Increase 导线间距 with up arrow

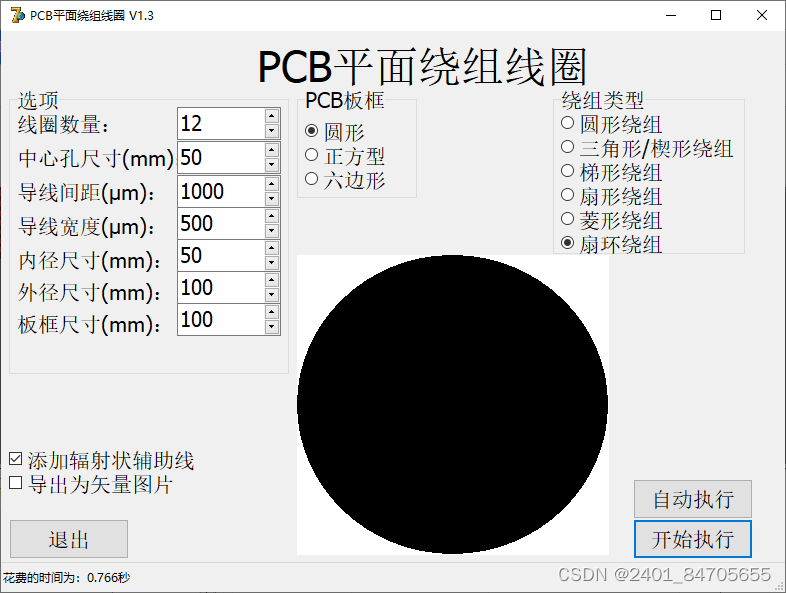coord(272,184)
